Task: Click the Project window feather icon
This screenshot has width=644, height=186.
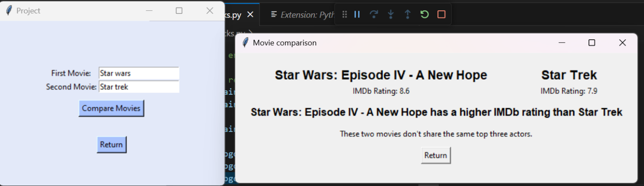Action: (x=8, y=10)
